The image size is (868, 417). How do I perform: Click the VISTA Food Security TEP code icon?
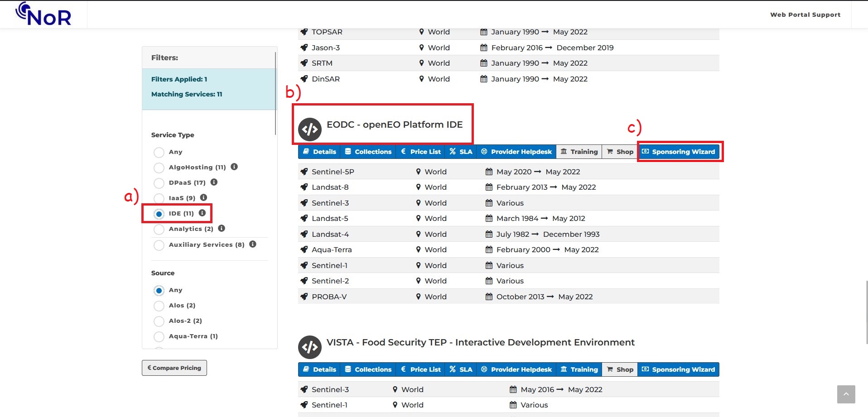[310, 347]
